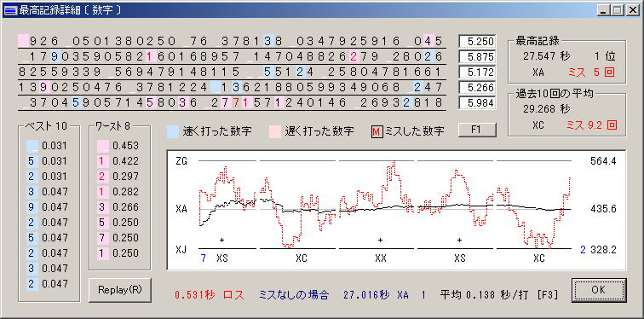Click the 27.016秒 no-miss time
Image resolution: width=644 pixels, height=319 pixels.
tap(366, 295)
